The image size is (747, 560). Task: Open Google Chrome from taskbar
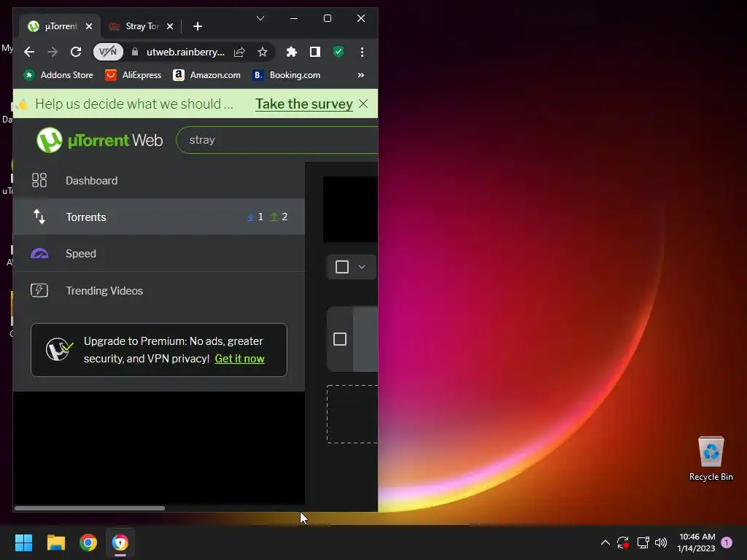(88, 542)
